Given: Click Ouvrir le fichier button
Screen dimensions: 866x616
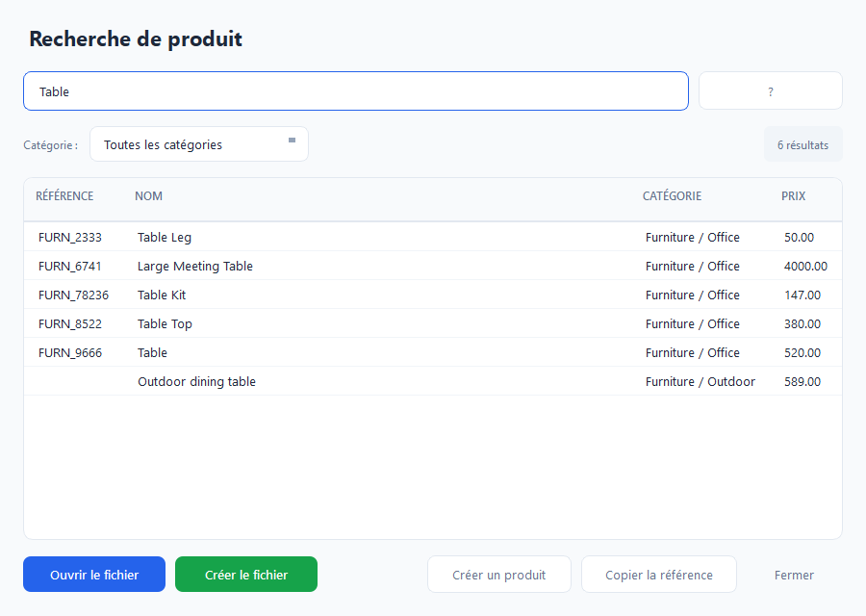Looking at the screenshot, I should tap(94, 575).
